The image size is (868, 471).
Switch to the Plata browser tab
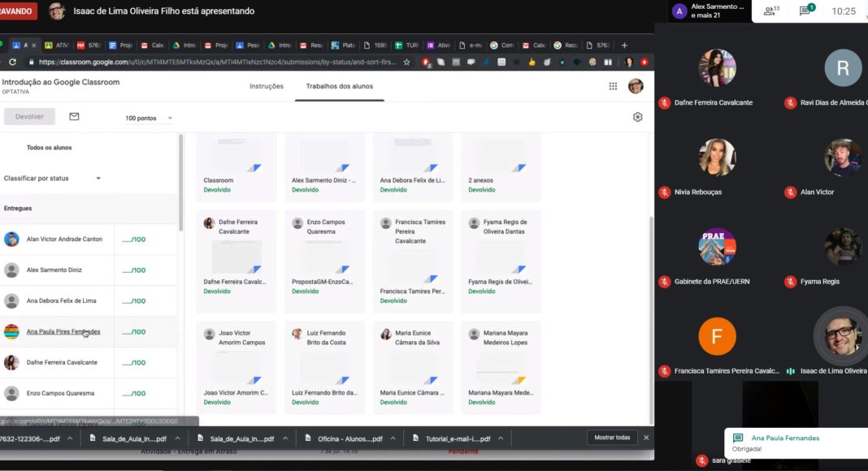point(343,45)
